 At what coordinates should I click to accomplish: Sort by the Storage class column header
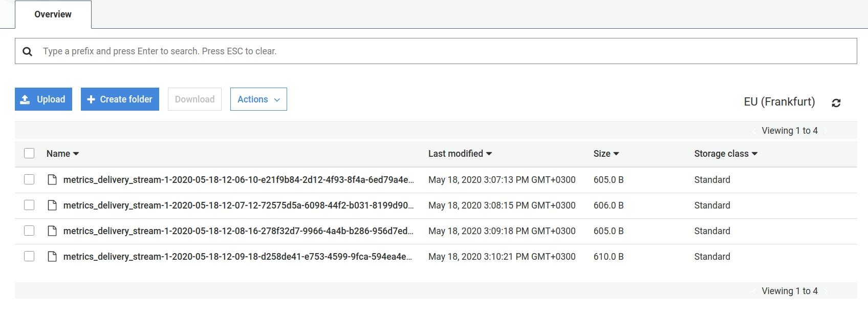tap(725, 153)
